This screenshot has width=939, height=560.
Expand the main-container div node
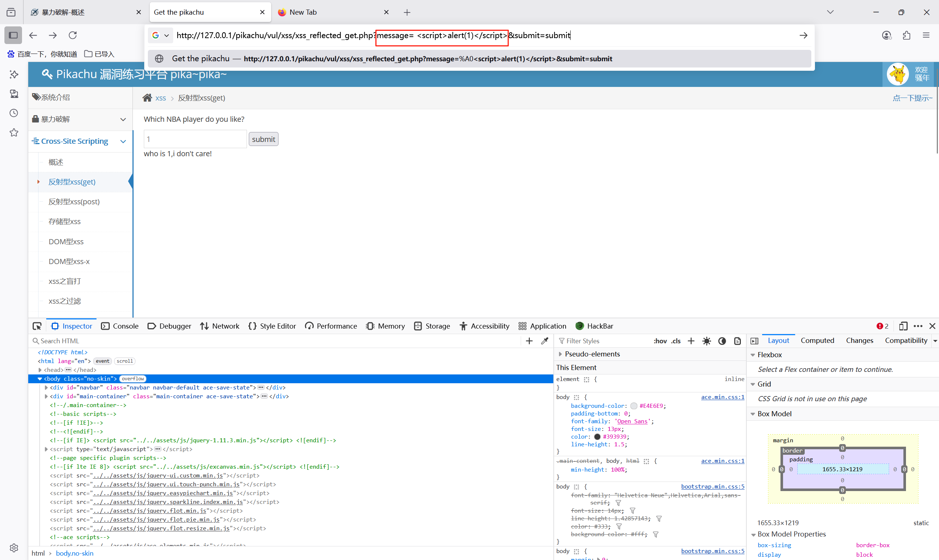click(x=46, y=396)
